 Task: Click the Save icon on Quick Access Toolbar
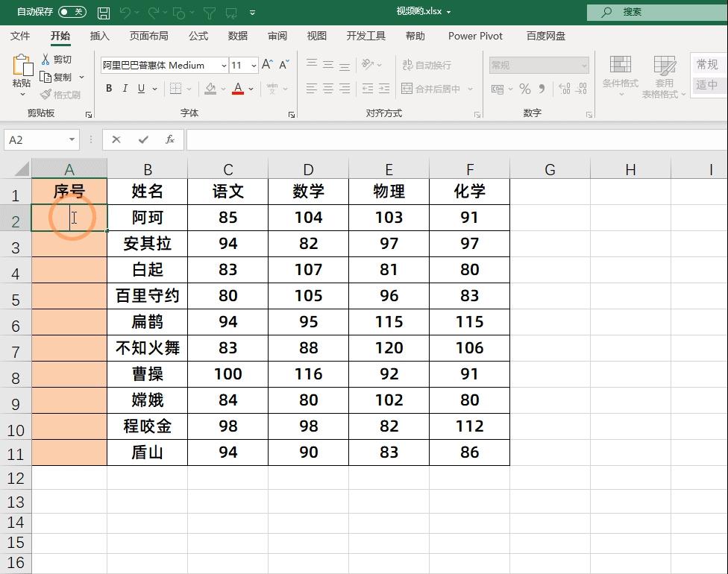pos(102,11)
